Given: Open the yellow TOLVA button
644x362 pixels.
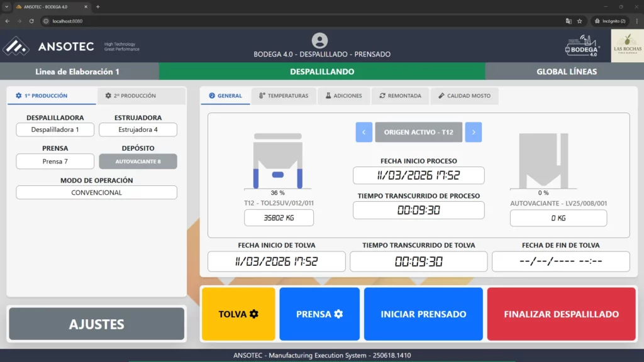Looking at the screenshot, I should click(x=238, y=314).
